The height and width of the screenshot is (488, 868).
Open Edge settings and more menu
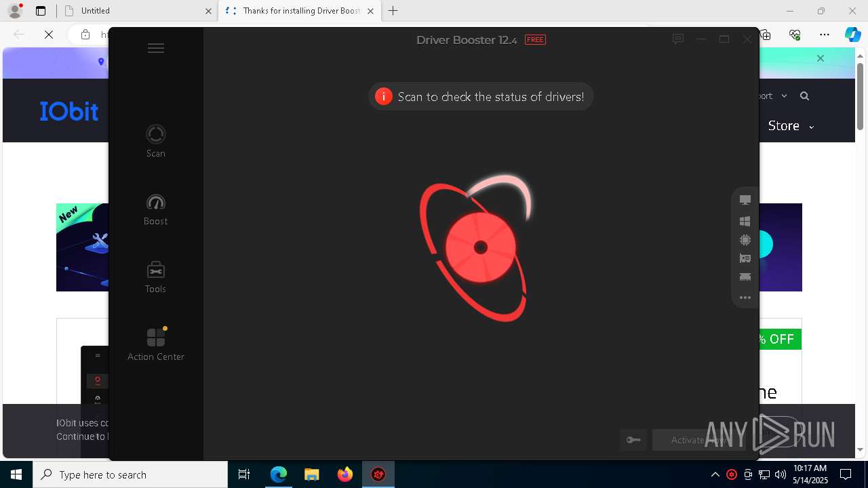(825, 35)
